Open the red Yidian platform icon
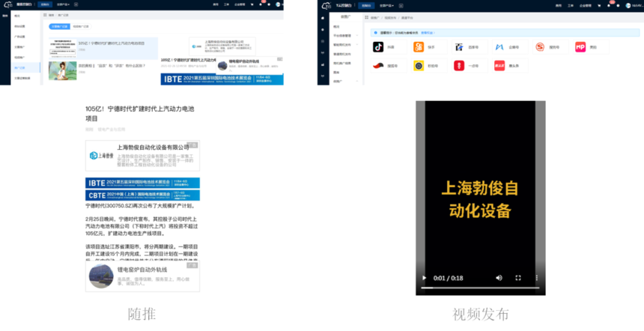Viewport: 644px width, 331px height. coord(459,66)
